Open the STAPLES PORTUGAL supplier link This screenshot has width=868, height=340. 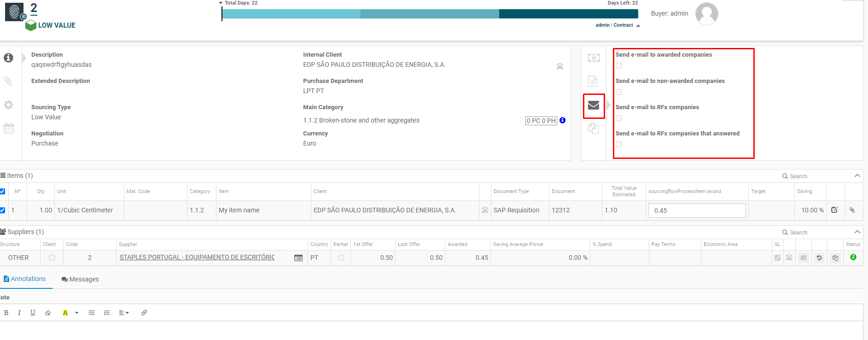coord(197,258)
